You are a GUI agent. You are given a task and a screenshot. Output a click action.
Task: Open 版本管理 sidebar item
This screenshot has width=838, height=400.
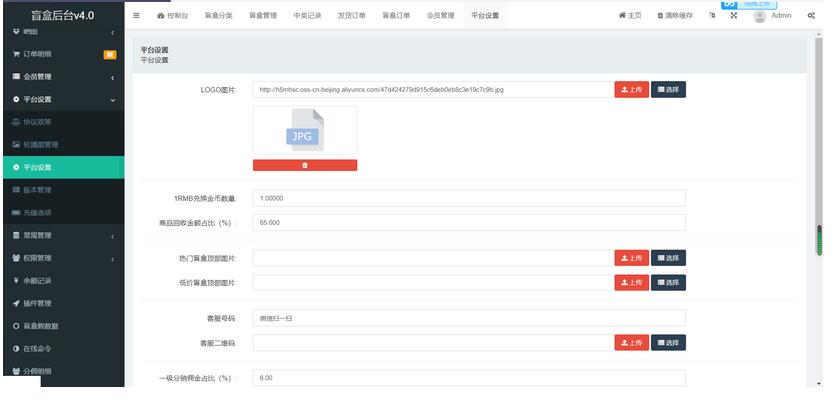coord(64,190)
